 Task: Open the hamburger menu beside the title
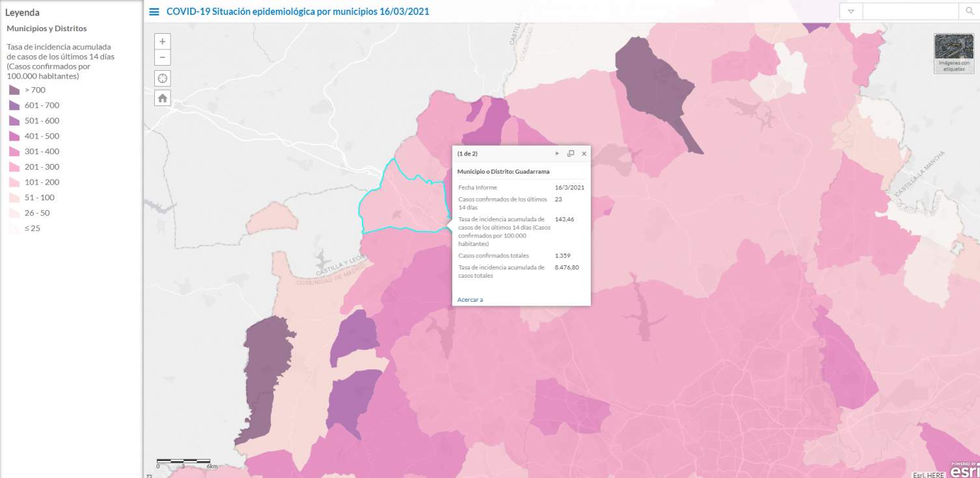pos(154,12)
